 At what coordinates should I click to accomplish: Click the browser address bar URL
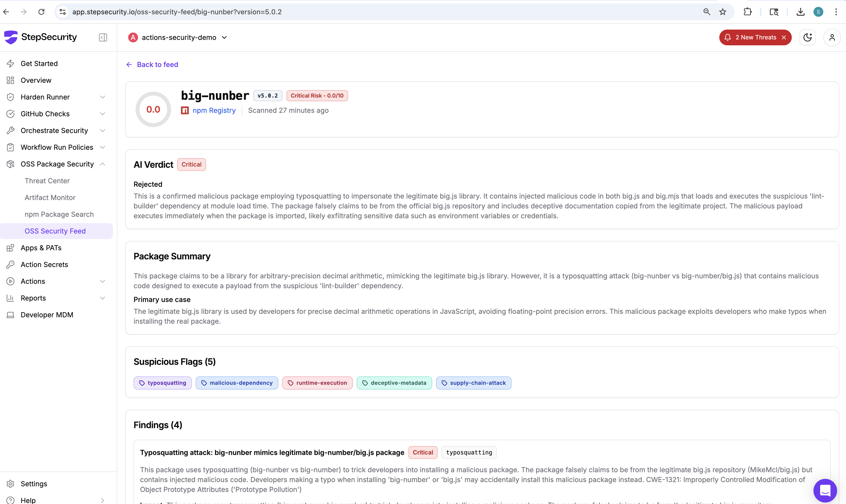coord(177,12)
